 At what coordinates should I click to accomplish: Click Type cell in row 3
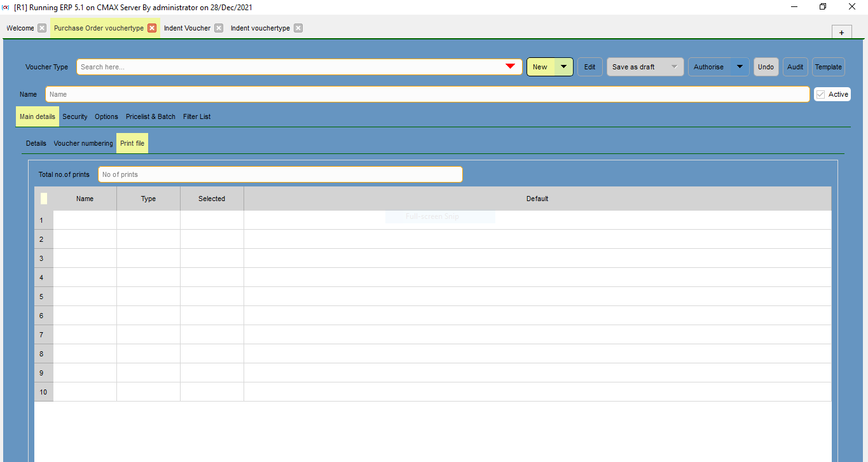point(149,258)
